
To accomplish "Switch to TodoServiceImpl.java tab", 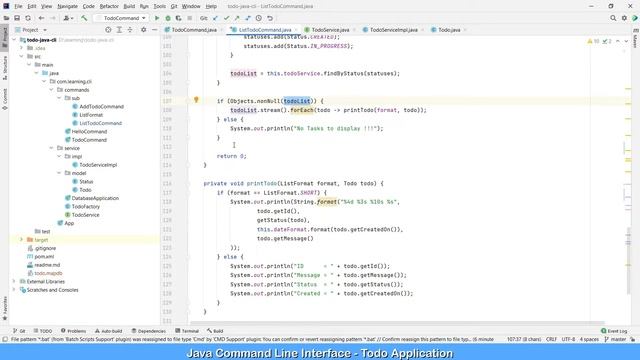I will [x=393, y=30].
